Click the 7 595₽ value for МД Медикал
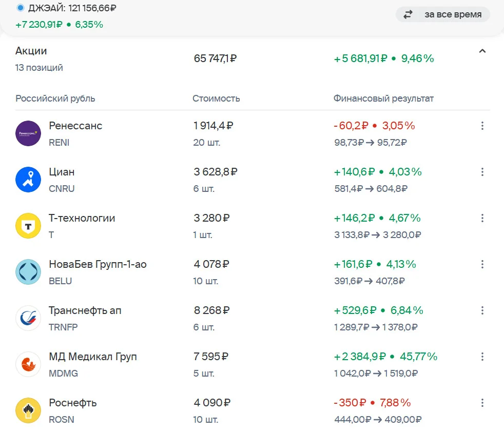 211,357
